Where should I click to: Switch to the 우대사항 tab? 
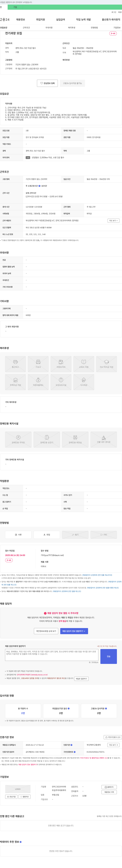pyautogui.click(x=49, y=28)
